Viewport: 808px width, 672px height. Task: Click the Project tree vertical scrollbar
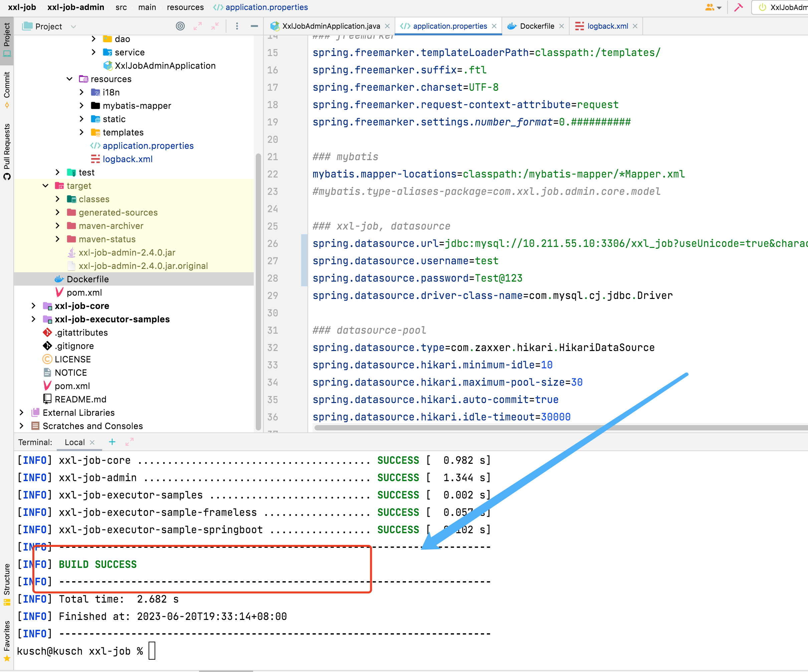258,292
